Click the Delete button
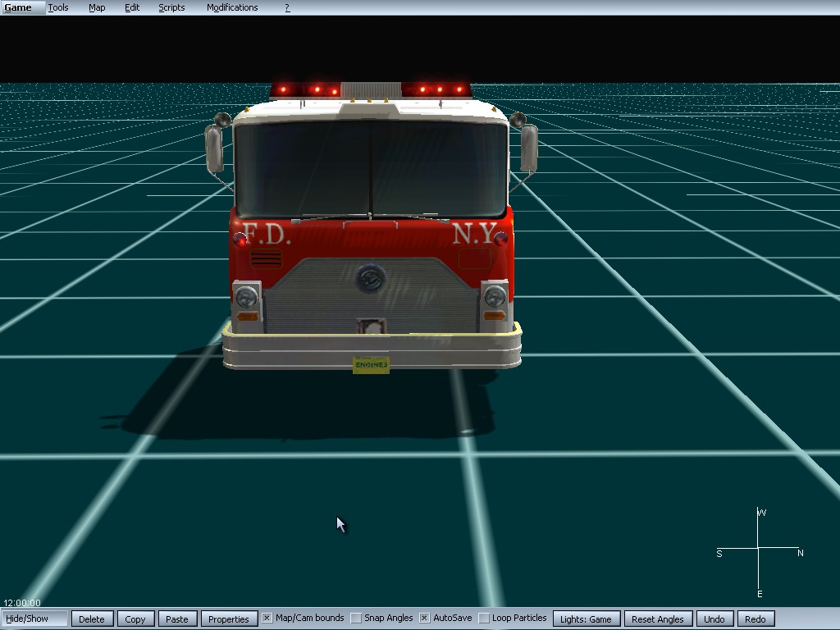 pos(92,619)
